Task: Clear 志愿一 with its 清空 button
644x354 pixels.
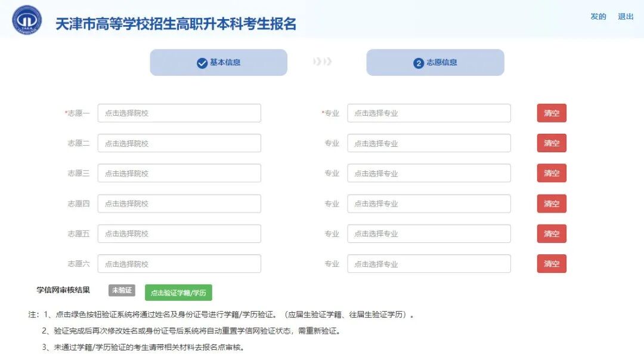Action: tap(551, 113)
